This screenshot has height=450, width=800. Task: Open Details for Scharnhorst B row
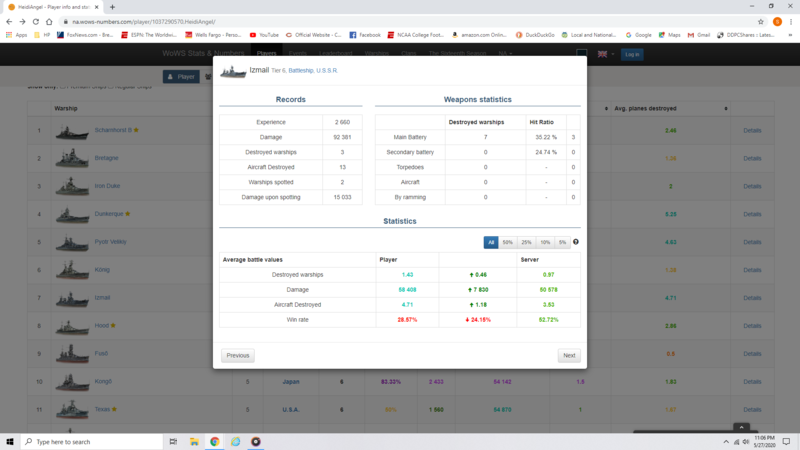click(x=752, y=131)
